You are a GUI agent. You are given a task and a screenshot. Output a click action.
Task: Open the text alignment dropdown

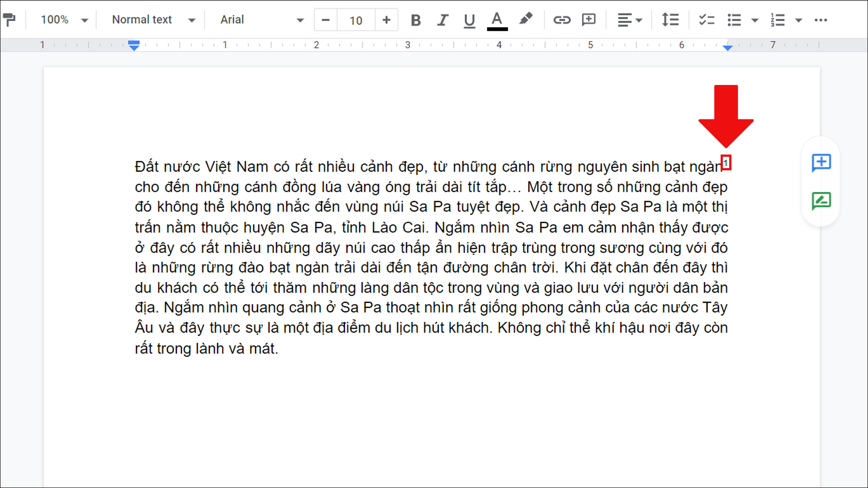pyautogui.click(x=630, y=20)
